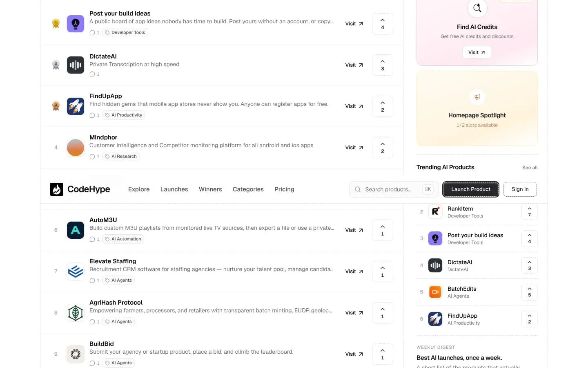Open the Homepage Spotlight card
This screenshot has width=588, height=368.
tap(477, 108)
